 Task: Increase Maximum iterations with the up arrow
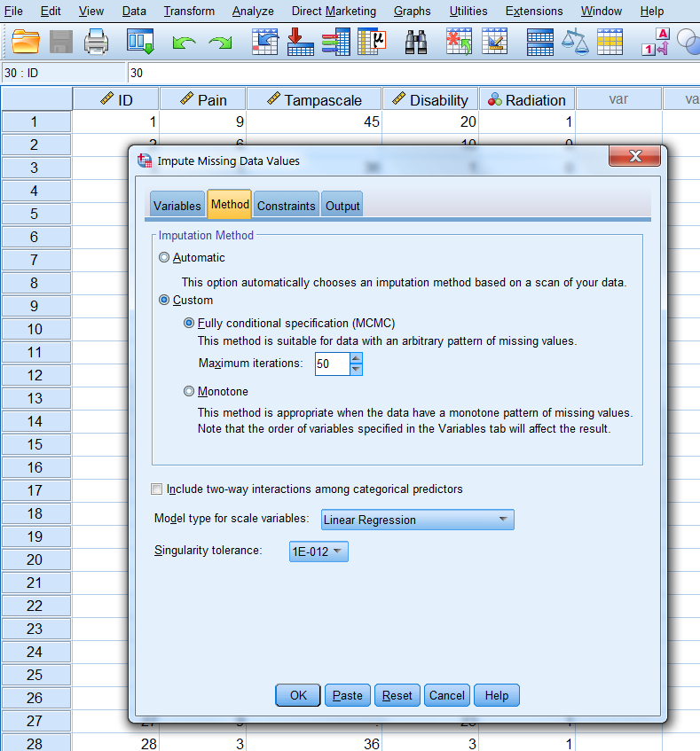point(356,358)
